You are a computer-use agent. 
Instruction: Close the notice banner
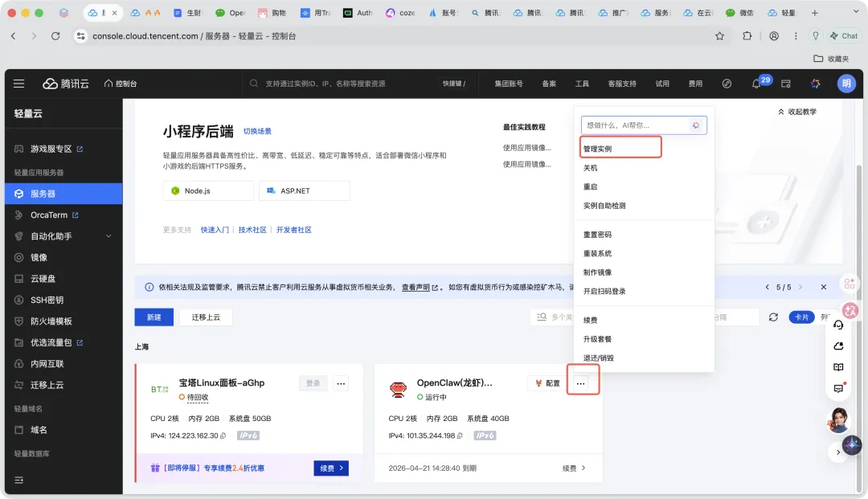(823, 287)
